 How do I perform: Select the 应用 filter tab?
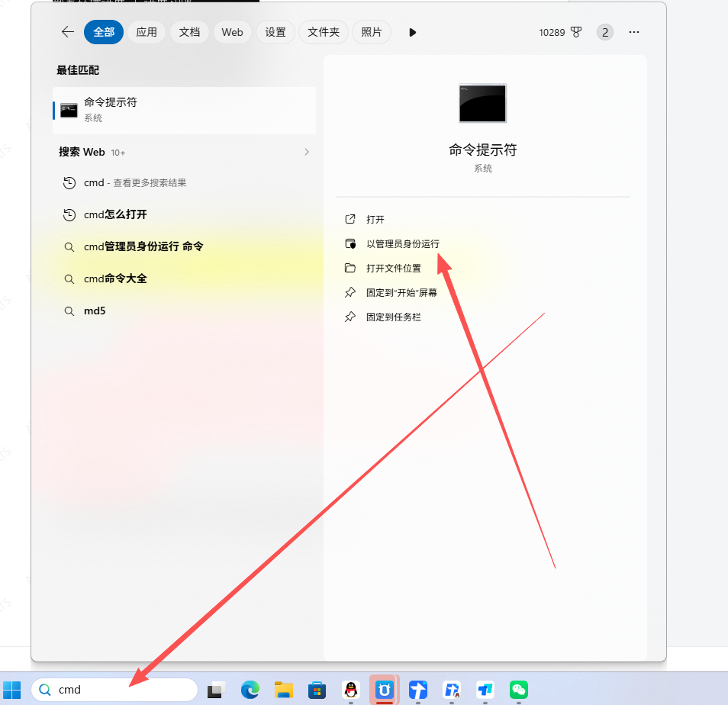click(147, 32)
